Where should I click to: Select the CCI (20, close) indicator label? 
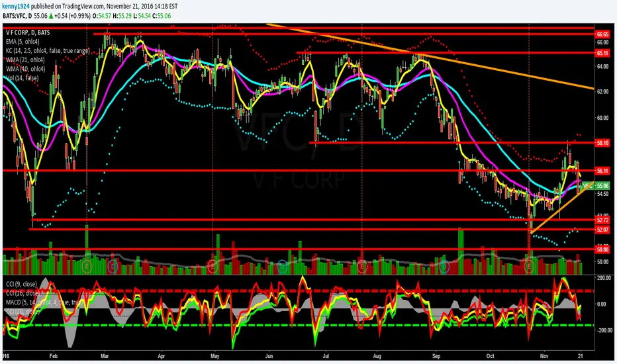click(23, 311)
